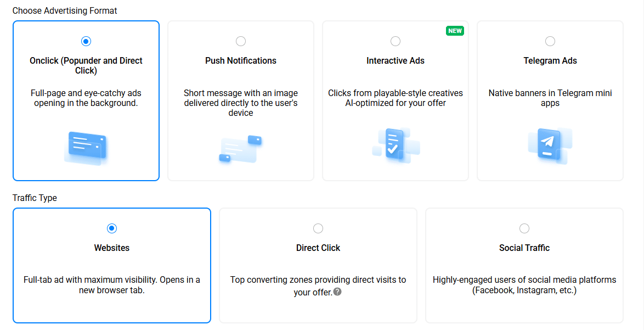Click the Telegram Ads paper plane icon
This screenshot has width=644, height=330.
pos(550,145)
